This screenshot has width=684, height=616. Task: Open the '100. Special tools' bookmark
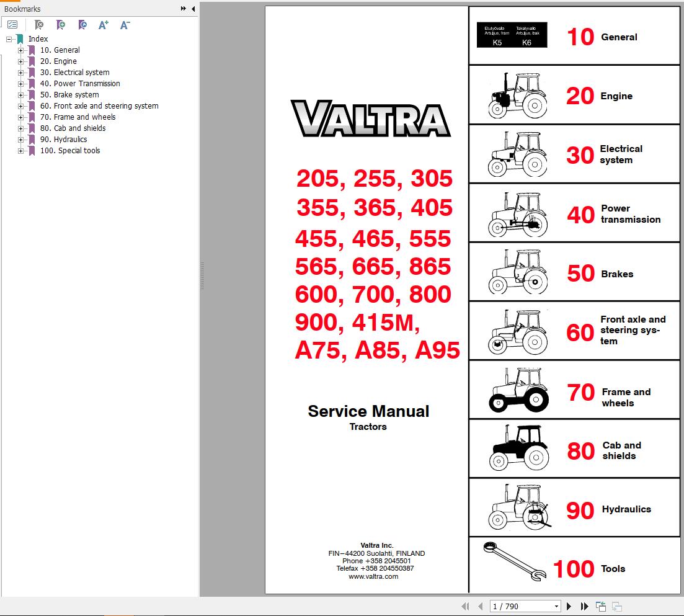tap(70, 151)
